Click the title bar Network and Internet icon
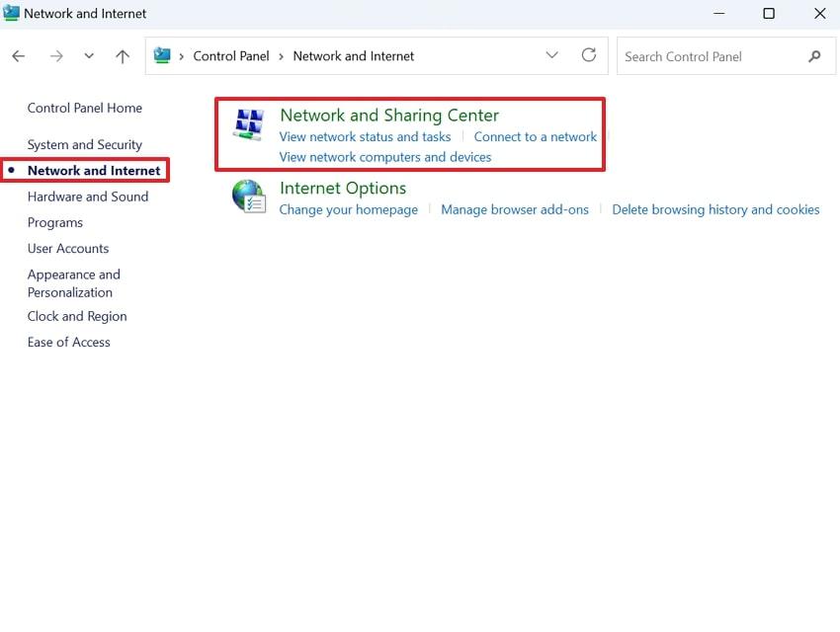This screenshot has height=632, width=840. (x=11, y=14)
